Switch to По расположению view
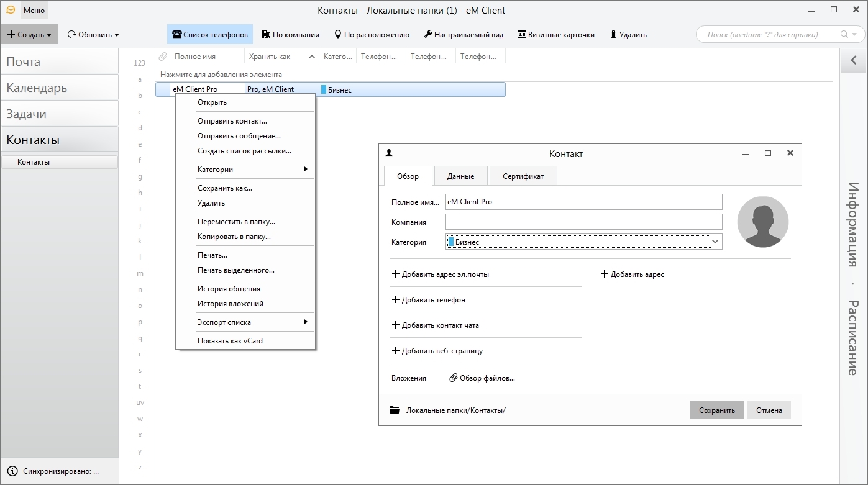 [x=372, y=35]
